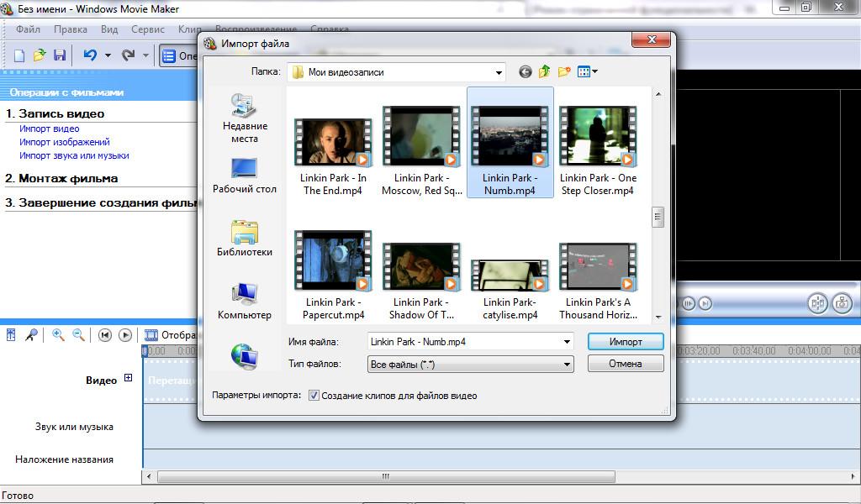Toggle Создание клипов для файлов видео checkbox

[314, 396]
